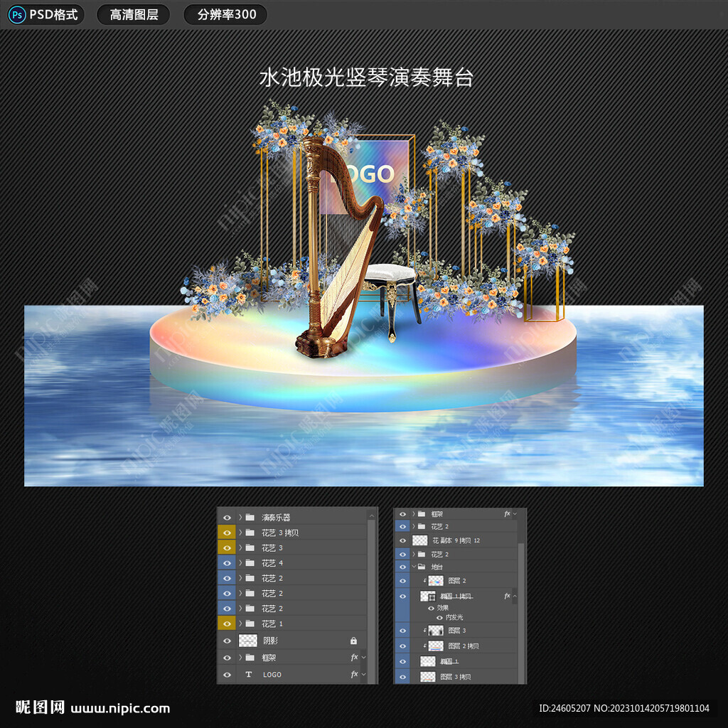Select the 演奏乐器 layer name
Image resolution: width=728 pixels, height=728 pixels.
tap(276, 518)
